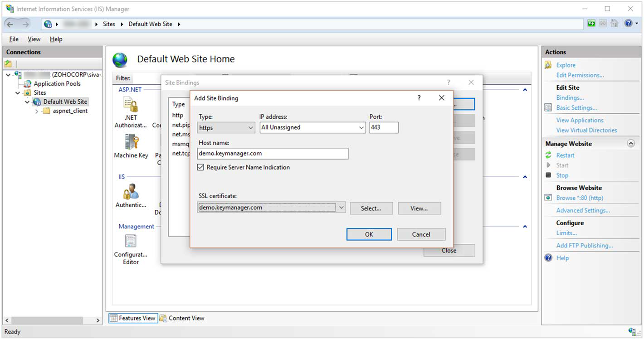Select the http row in Site Bindings list
Screen dimensions: 644x339
point(178,116)
